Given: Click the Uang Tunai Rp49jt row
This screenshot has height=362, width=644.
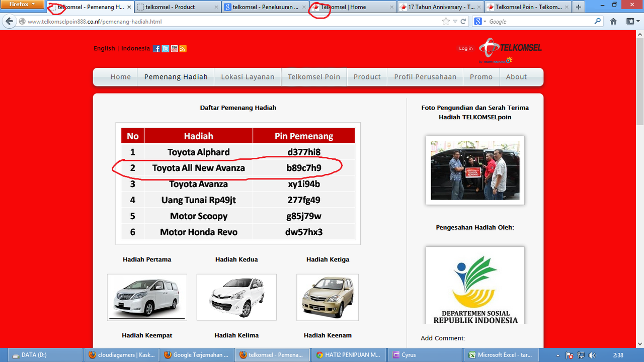Looking at the screenshot, I should click(x=238, y=200).
